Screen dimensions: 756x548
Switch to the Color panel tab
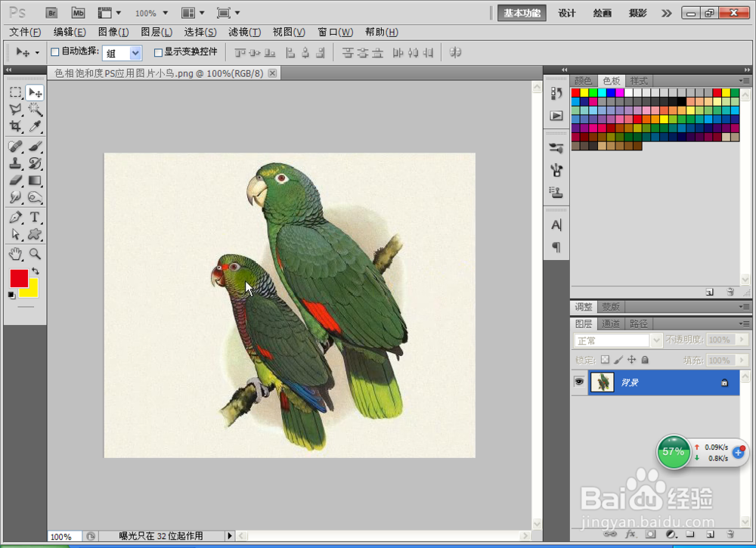pyautogui.click(x=584, y=80)
